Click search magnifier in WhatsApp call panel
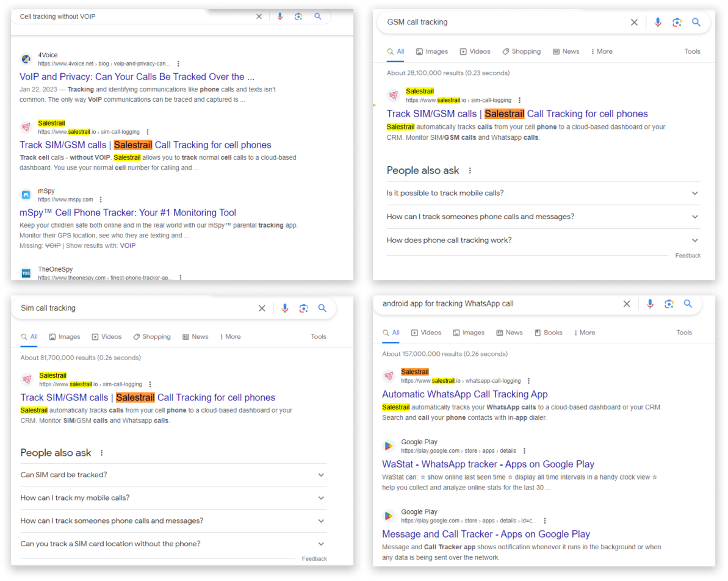Viewport: 728px width, 581px height. click(688, 304)
